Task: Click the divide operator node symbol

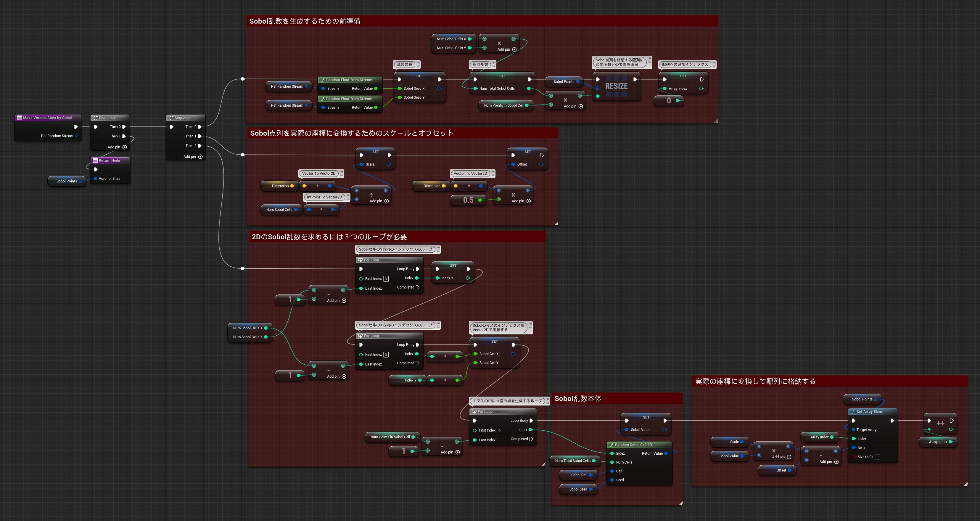Action: click(371, 195)
